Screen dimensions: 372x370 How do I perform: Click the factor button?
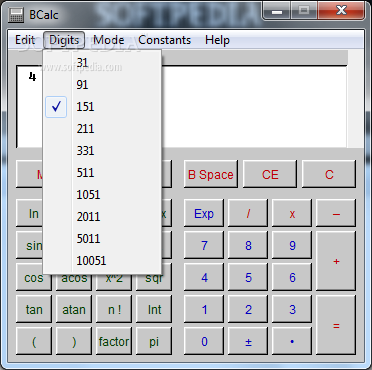coord(114,341)
